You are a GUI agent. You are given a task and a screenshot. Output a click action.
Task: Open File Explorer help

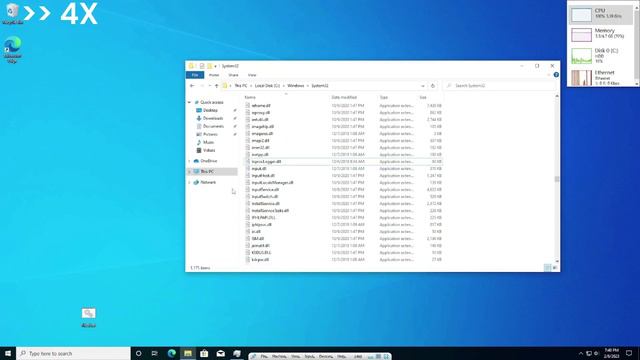556,75
